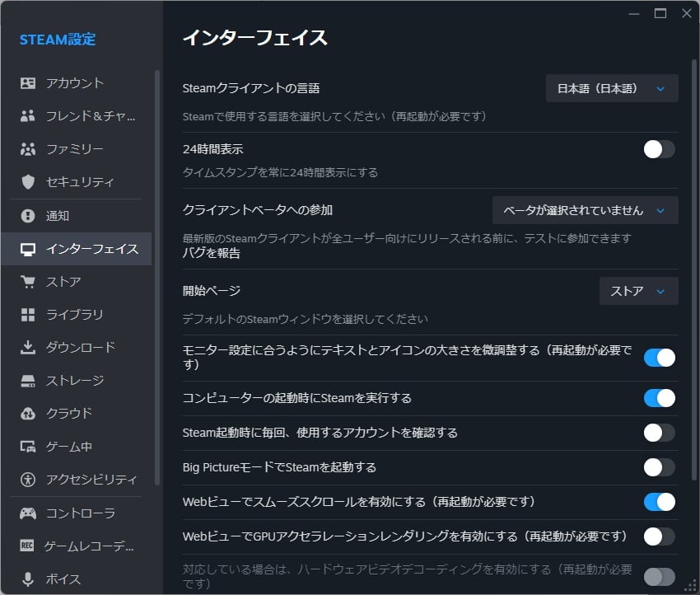Click the コントローラ gamepad icon
This screenshot has width=700, height=595.
point(29,513)
